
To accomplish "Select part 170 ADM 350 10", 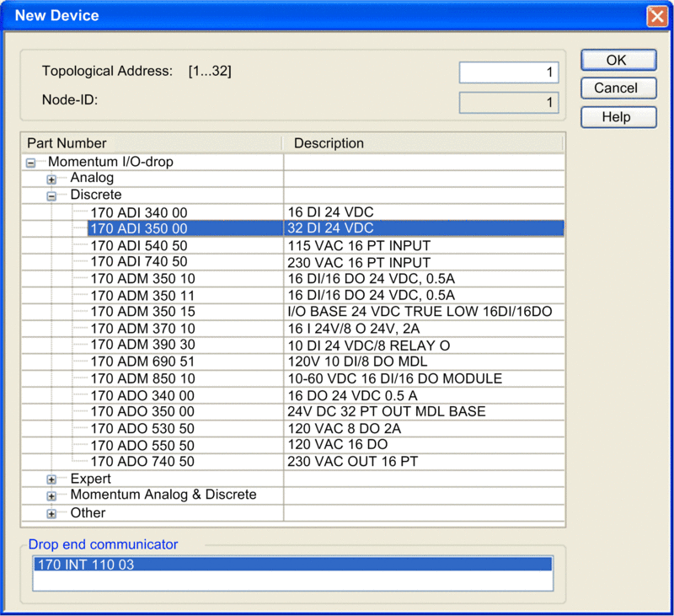I will 142,279.
